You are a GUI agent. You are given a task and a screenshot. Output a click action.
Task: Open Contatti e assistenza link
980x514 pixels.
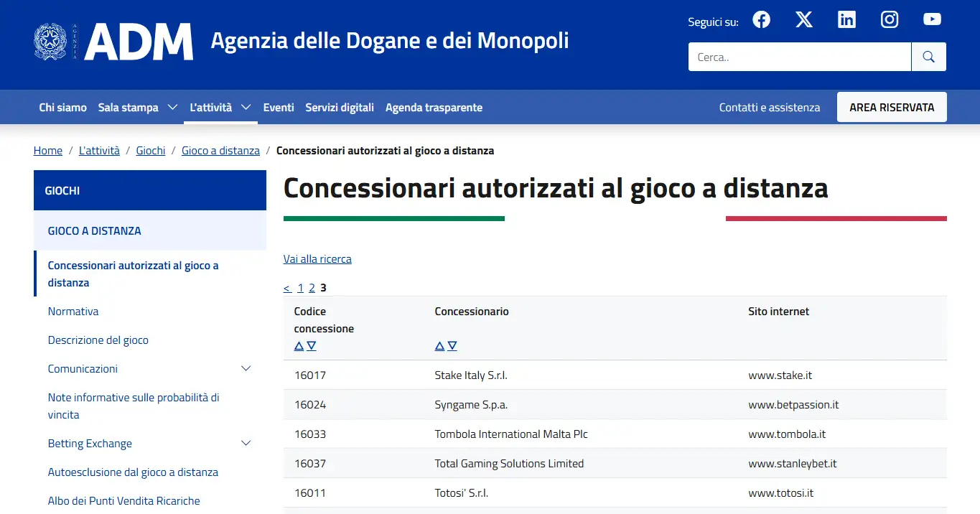pyautogui.click(x=770, y=108)
